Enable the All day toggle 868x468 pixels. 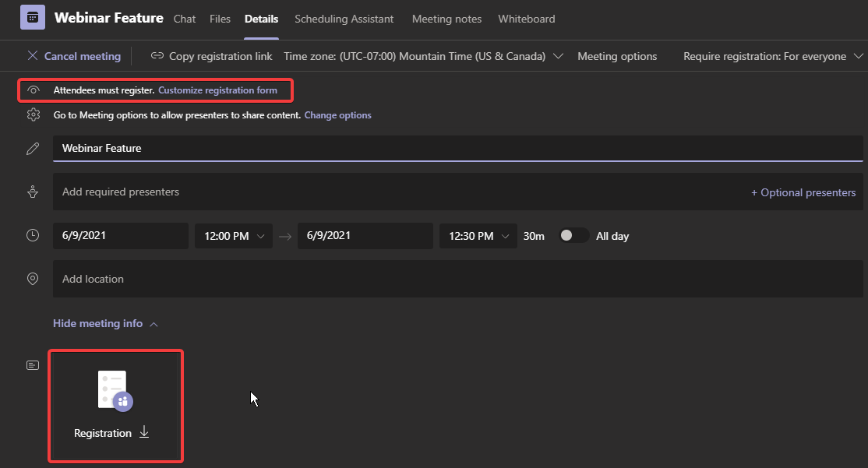tap(573, 234)
